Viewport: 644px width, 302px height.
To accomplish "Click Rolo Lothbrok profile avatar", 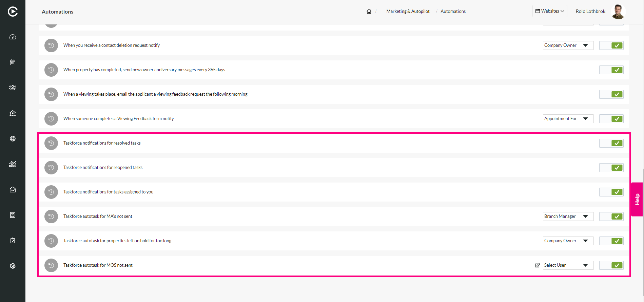I will click(x=618, y=12).
